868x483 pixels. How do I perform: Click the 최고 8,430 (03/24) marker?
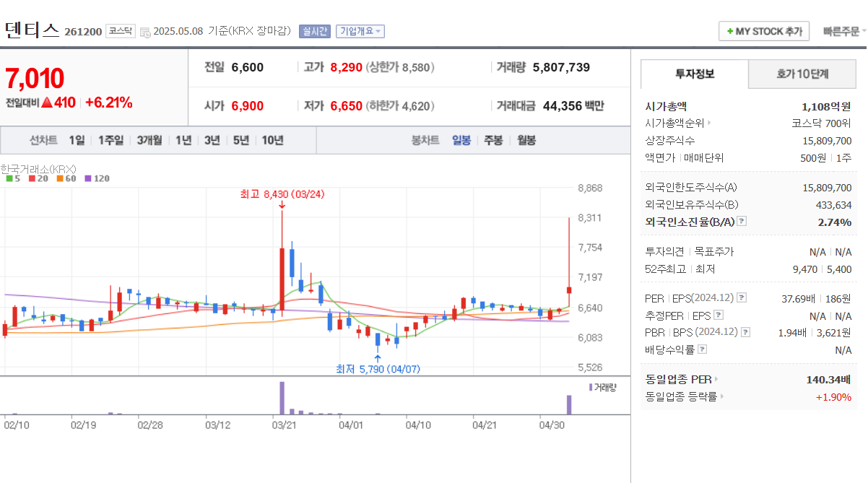click(282, 193)
